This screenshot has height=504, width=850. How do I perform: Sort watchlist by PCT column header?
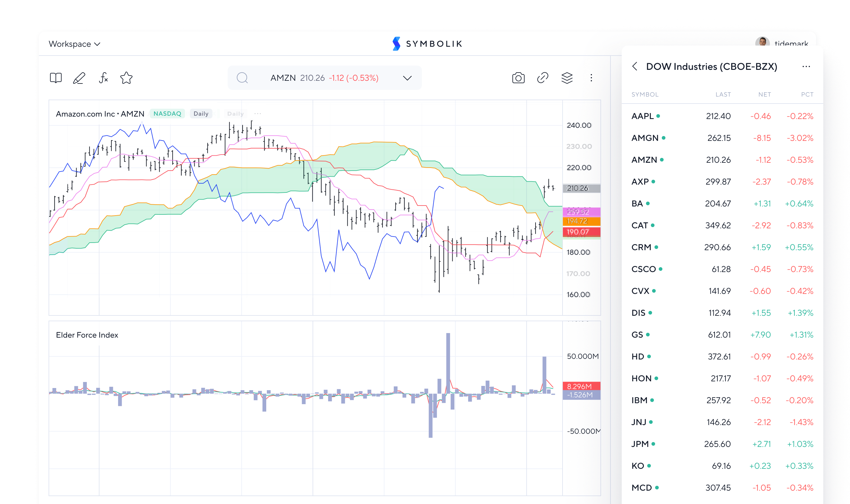pos(807,94)
